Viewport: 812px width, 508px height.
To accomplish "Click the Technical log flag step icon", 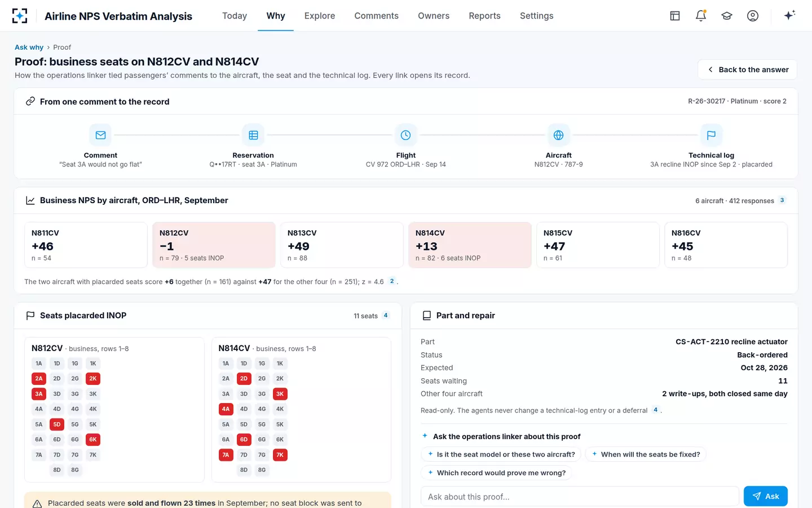I will [x=711, y=135].
